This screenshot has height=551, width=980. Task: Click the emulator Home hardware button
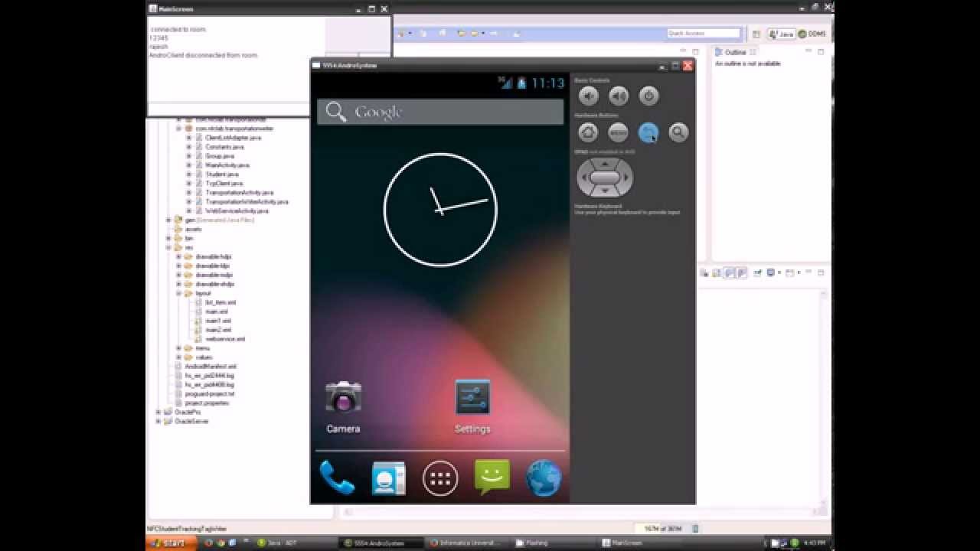click(x=588, y=132)
